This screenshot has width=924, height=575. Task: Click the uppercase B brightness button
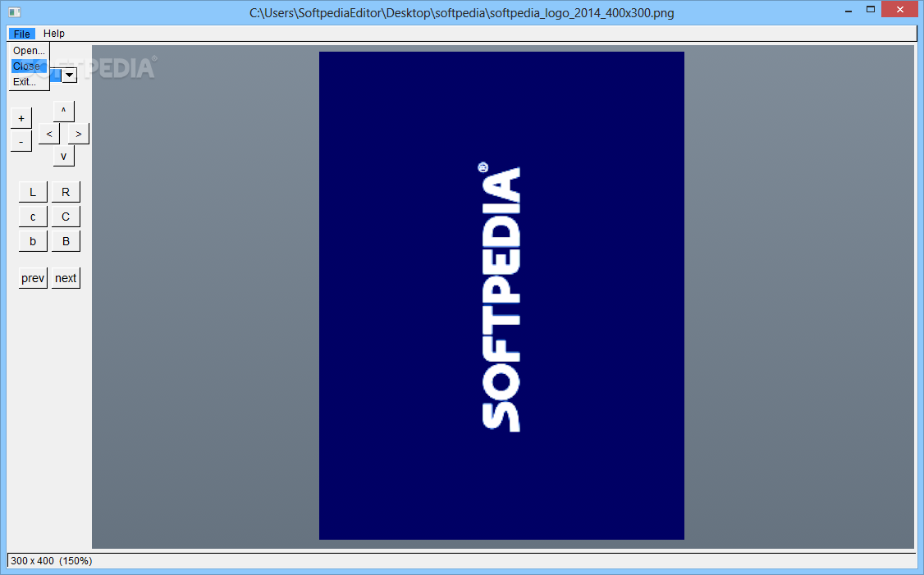(66, 241)
